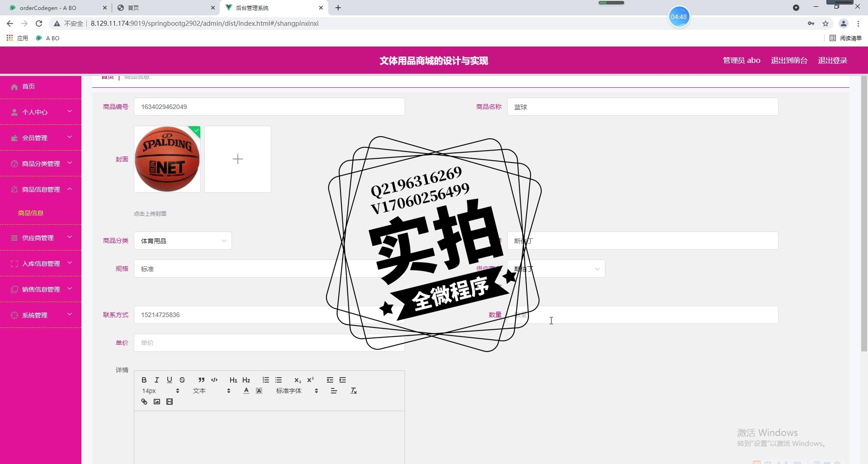This screenshot has height=464, width=868.
Task: Open 标准字体 font family dropdown
Action: coord(297,391)
